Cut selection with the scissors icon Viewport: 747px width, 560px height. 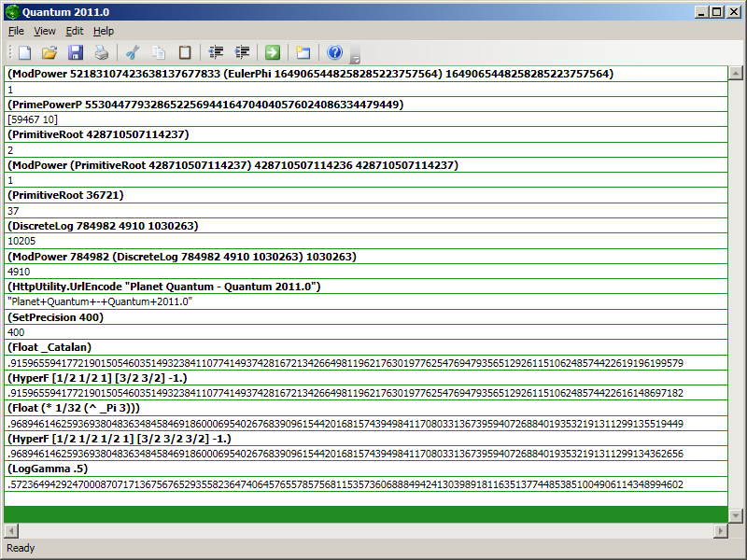coord(133,53)
